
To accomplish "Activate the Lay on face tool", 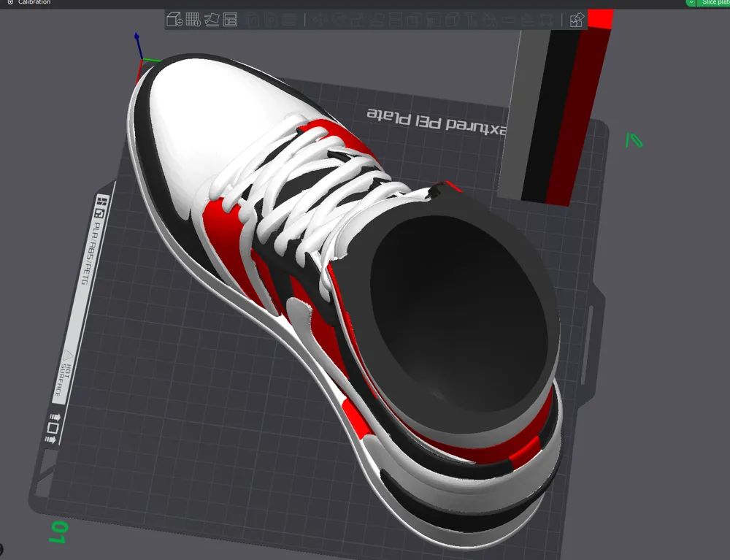I will pos(376,20).
